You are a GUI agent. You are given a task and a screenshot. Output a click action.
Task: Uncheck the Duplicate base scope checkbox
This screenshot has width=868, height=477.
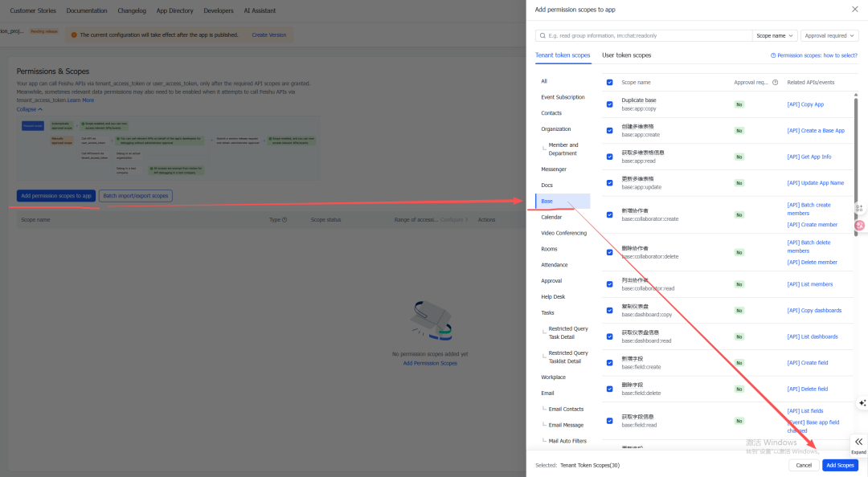coord(609,104)
